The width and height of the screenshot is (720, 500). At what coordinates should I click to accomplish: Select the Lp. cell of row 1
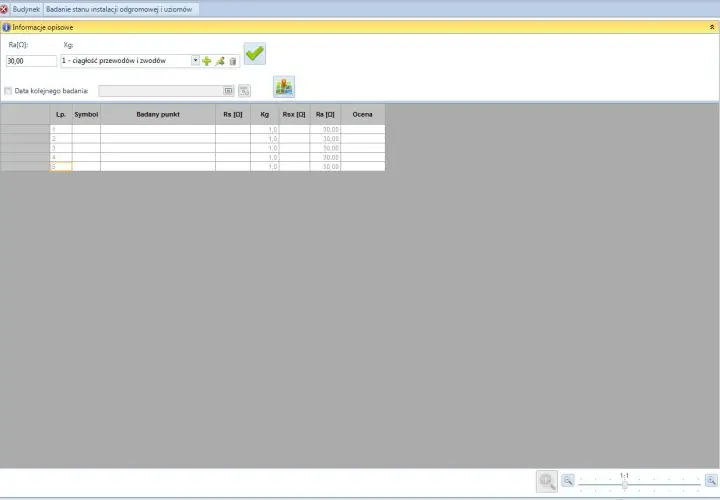click(x=61, y=129)
